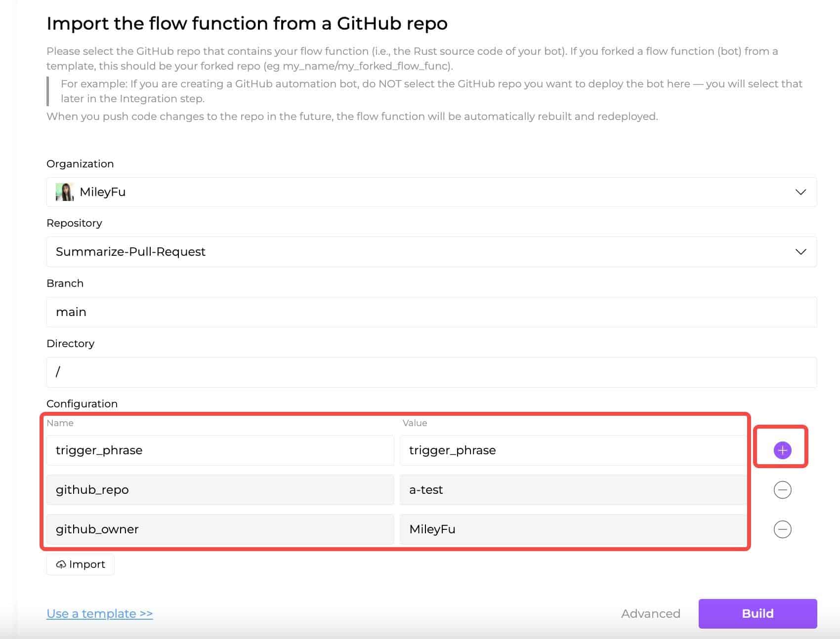The height and width of the screenshot is (639, 840).
Task: Click the a-test value field
Action: [572, 489]
